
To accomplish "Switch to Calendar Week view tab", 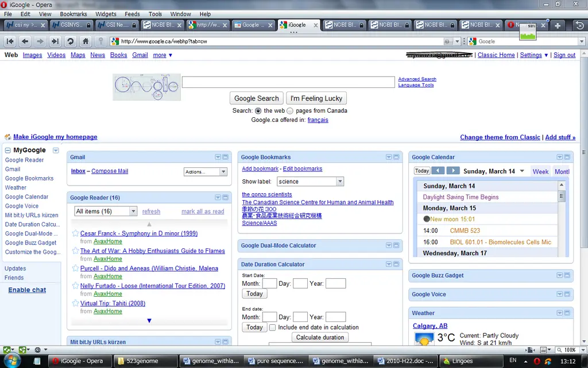I will click(540, 171).
